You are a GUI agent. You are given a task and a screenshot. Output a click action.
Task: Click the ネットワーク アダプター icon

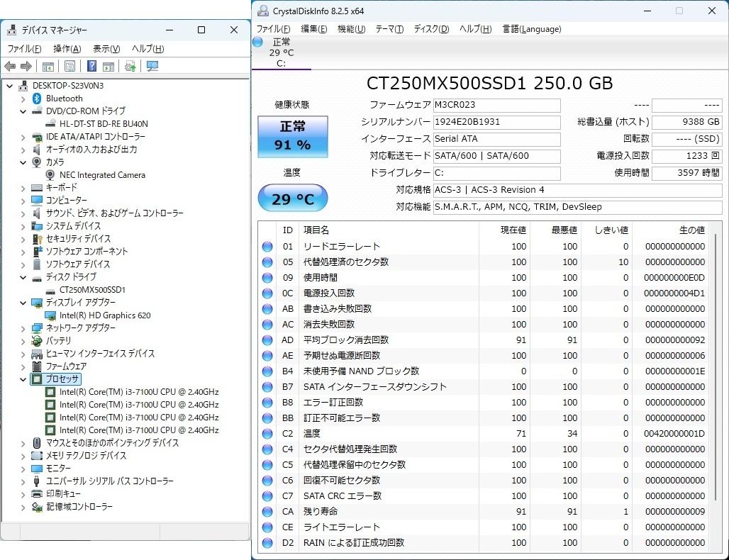pos(37,328)
